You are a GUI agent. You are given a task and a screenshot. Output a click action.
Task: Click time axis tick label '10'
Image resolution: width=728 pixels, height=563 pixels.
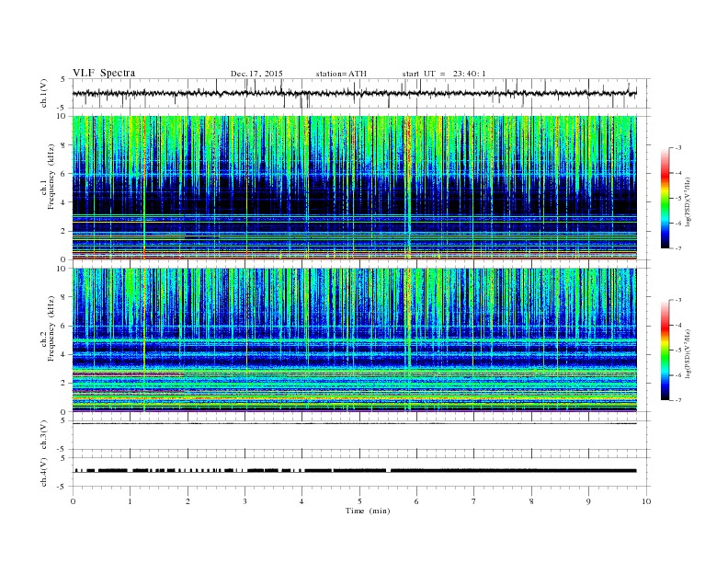click(646, 501)
